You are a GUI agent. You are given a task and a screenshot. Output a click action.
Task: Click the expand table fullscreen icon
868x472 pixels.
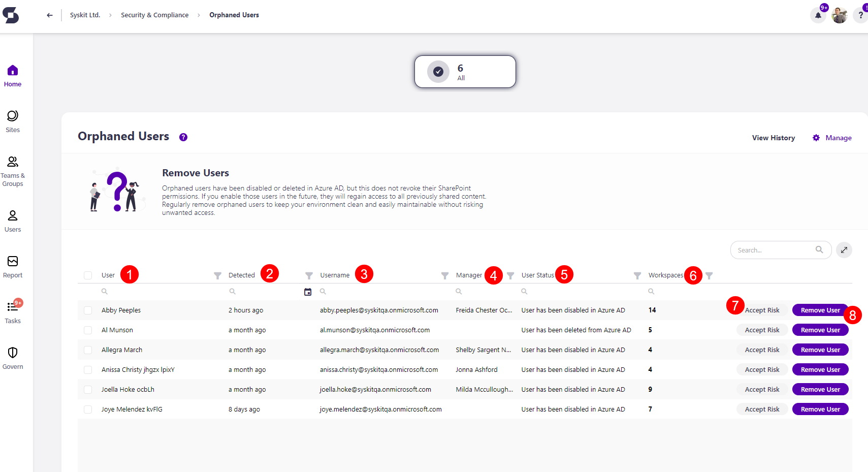[844, 250]
